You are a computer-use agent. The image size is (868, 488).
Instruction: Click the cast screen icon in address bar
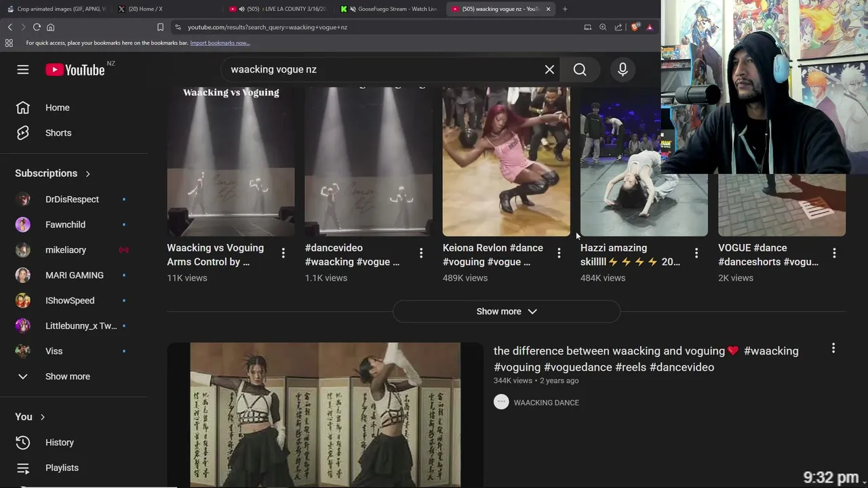point(587,27)
